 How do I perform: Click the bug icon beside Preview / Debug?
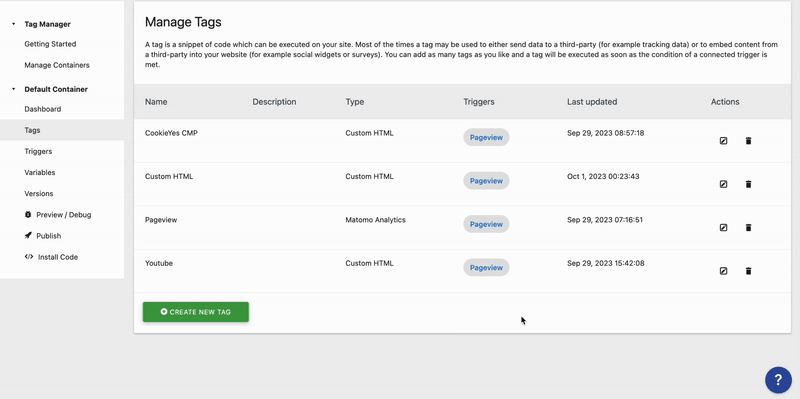[28, 215]
